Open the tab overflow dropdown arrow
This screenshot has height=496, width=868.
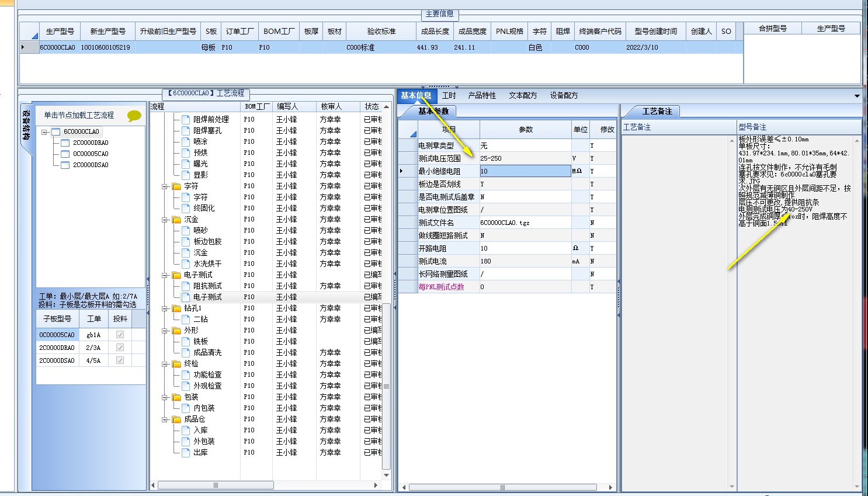[857, 96]
